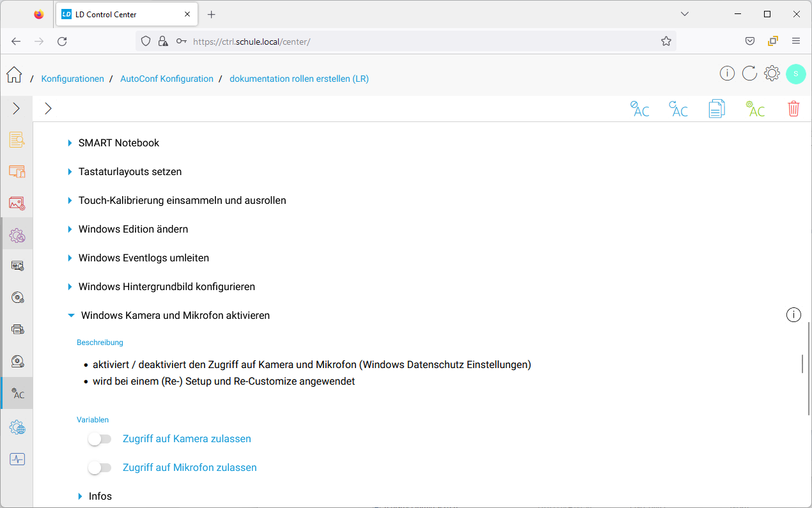812x508 pixels.
Task: Reload data with the circular arrow icon
Action: (x=749, y=73)
